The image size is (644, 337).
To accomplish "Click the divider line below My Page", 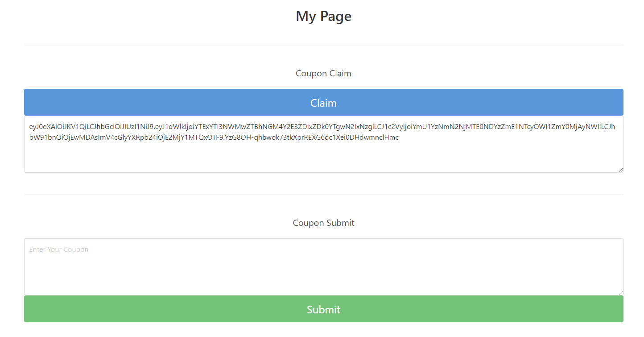I will coord(323,45).
